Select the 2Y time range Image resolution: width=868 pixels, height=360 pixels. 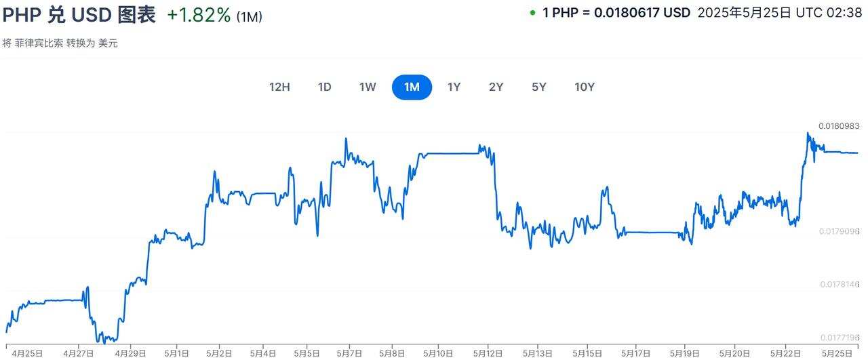coord(496,87)
